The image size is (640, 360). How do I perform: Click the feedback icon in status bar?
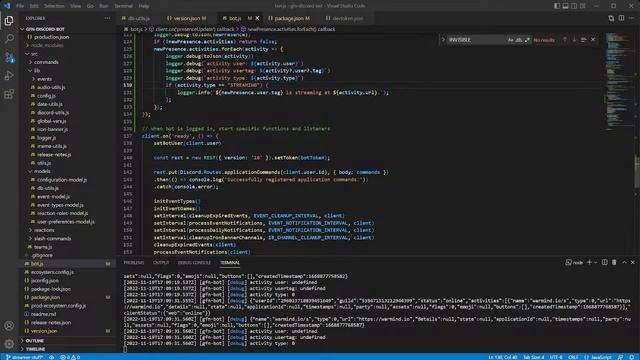(620, 357)
